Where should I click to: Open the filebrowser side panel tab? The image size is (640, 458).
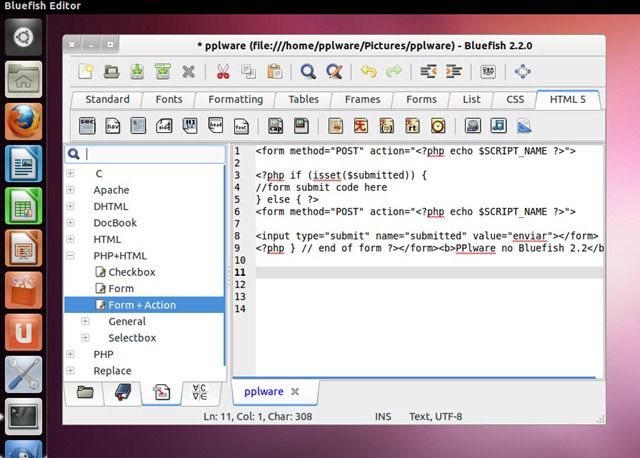click(x=85, y=393)
